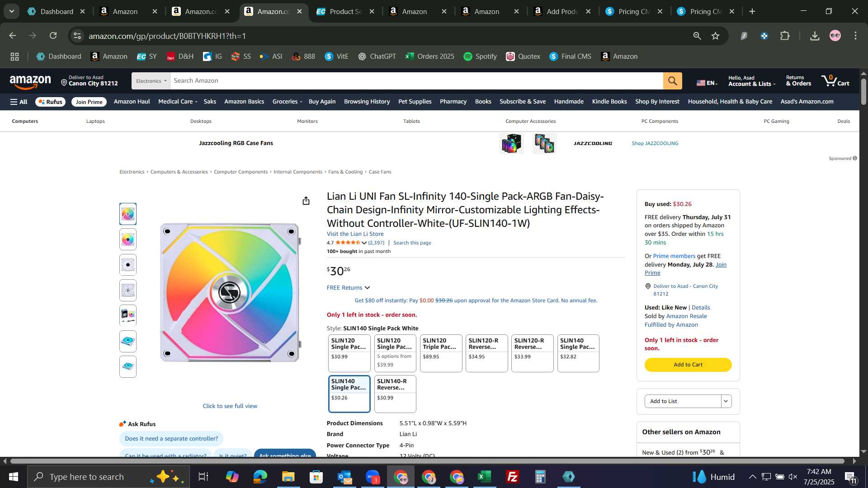This screenshot has height=488, width=868.
Task: Open the All hamburger menu
Action: [19, 102]
